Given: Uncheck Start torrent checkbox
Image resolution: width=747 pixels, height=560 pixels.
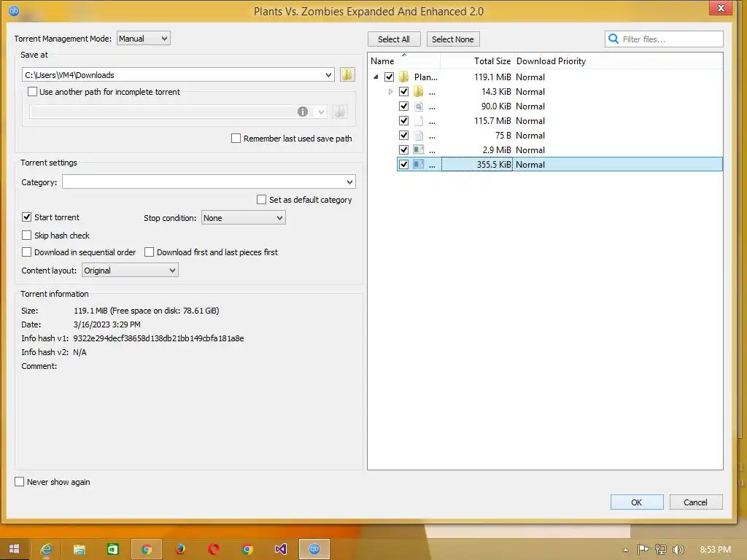Looking at the screenshot, I should [x=27, y=217].
